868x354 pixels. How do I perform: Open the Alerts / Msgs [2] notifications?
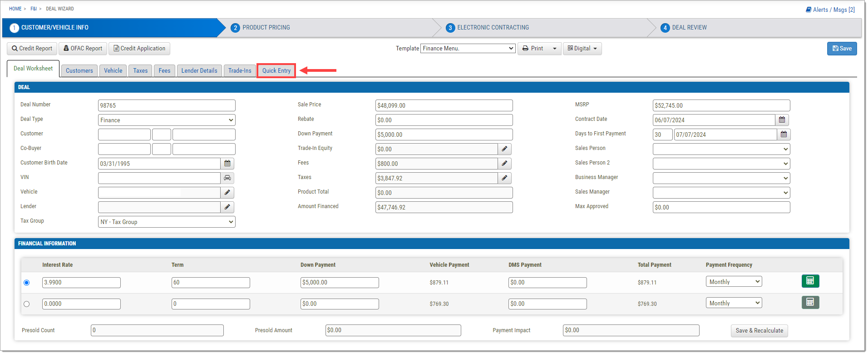tap(830, 10)
